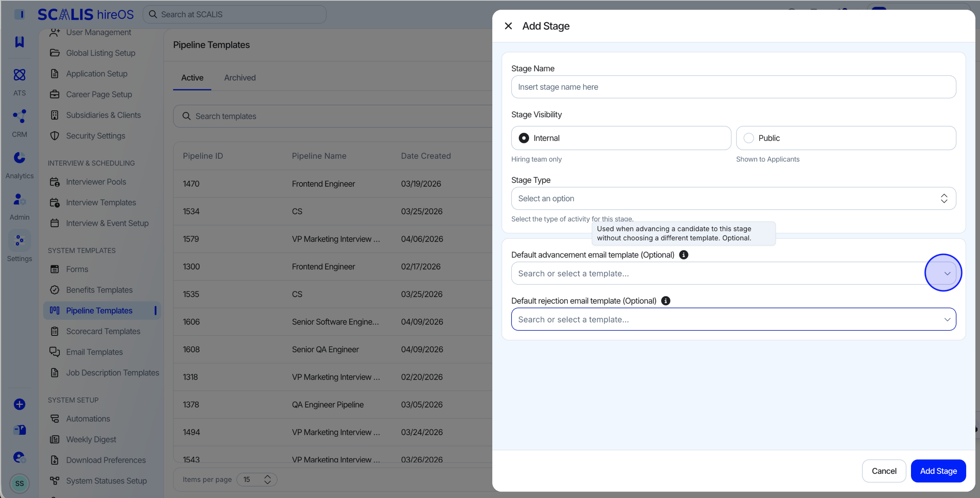Screen dimensions: 980x498
Task: Click the Global Listing Setup folder icon
Action: click(x=55, y=53)
